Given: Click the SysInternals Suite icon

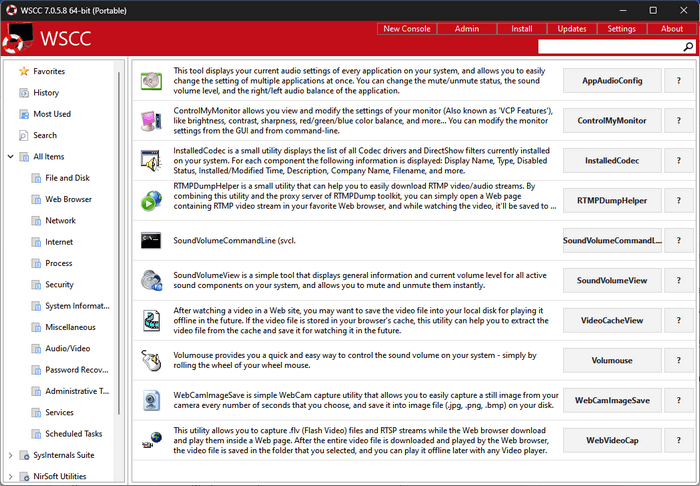Looking at the screenshot, I should coord(24,455).
